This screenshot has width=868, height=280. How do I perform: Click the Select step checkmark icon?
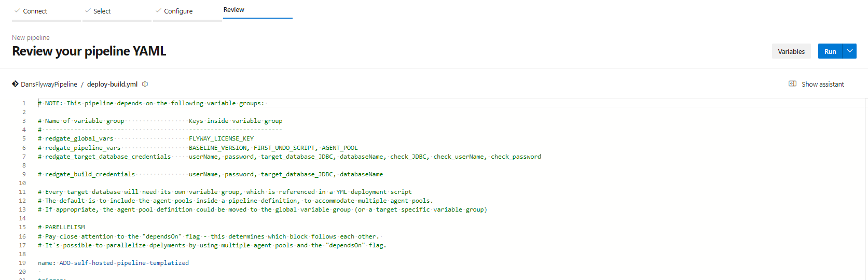[88, 10]
